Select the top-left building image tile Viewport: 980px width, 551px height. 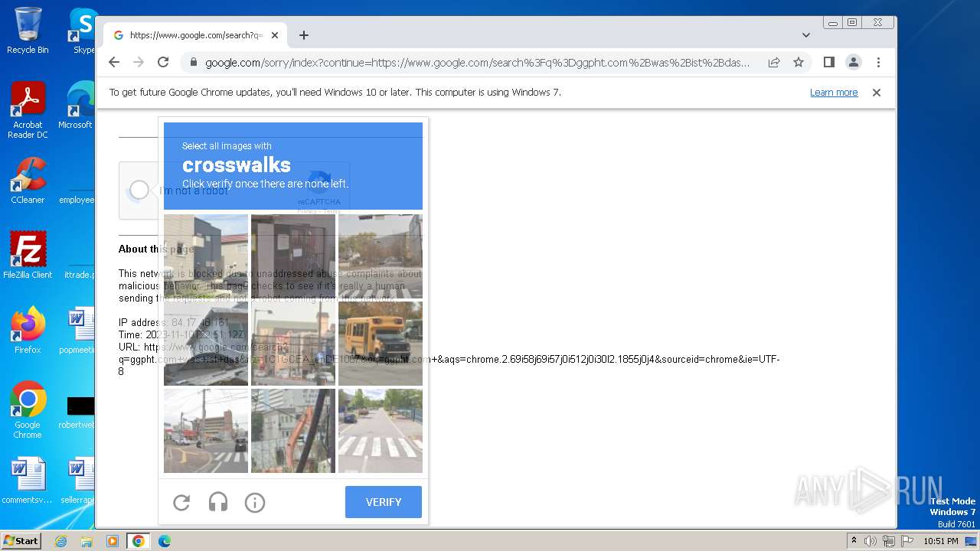(206, 256)
